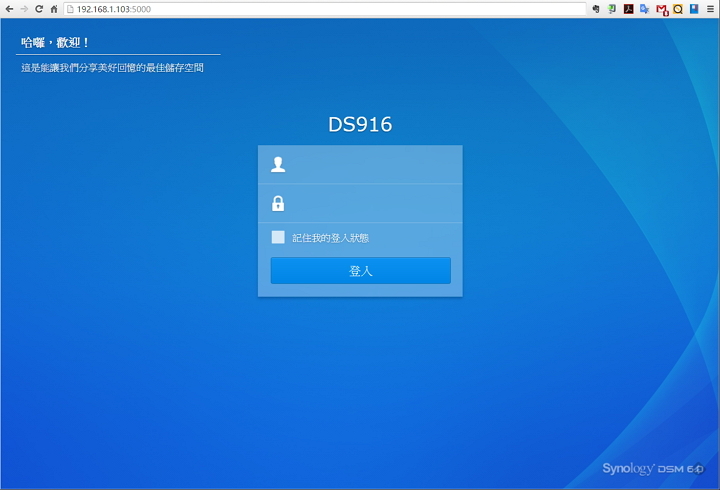Screen dimensions: 720x490
Task: Enable the remember login state checkbox
Action: point(278,237)
